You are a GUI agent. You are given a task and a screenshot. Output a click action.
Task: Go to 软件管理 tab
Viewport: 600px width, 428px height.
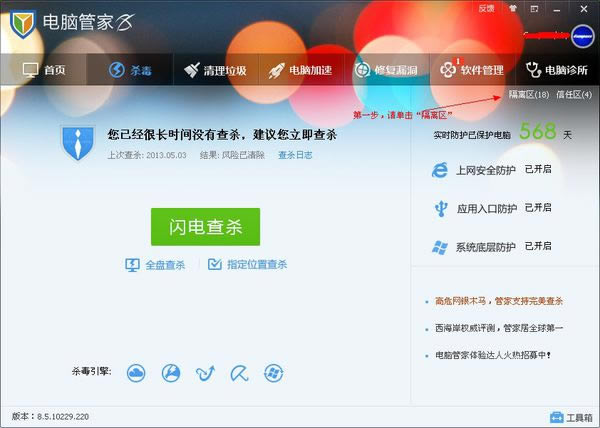pos(470,71)
